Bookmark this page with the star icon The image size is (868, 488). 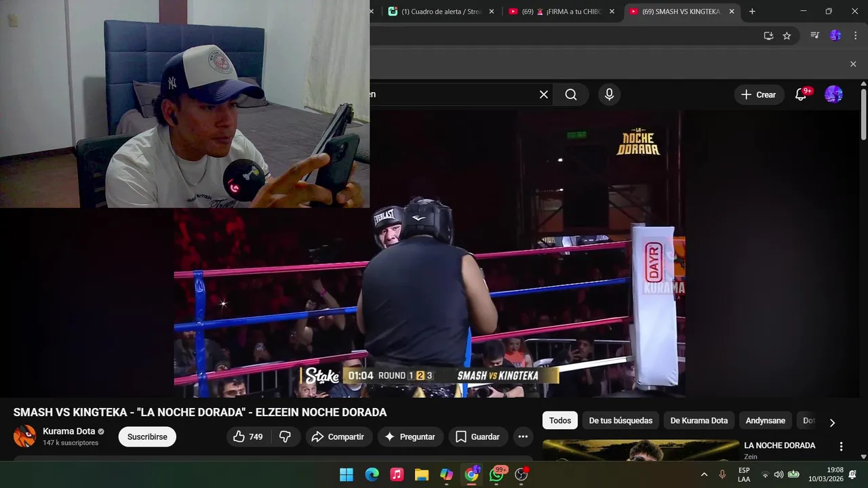[x=787, y=36]
